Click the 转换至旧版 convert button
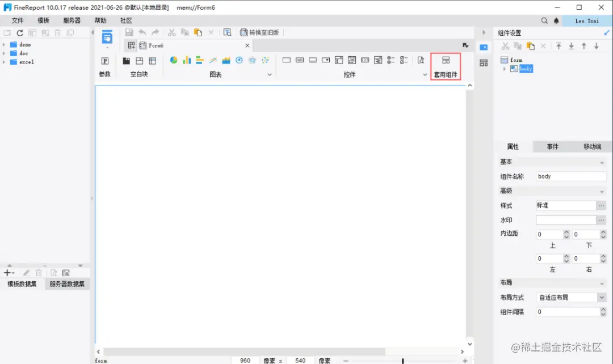 259,32
